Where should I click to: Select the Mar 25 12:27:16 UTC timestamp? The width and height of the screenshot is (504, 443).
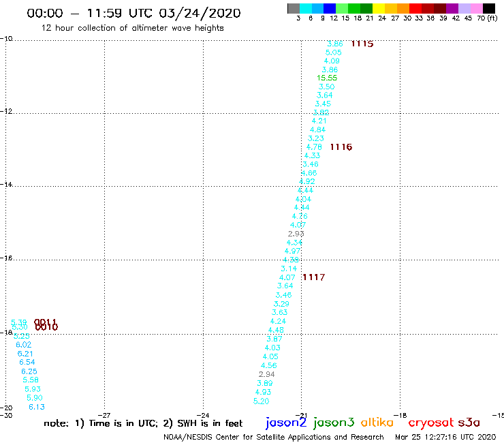tap(445, 437)
